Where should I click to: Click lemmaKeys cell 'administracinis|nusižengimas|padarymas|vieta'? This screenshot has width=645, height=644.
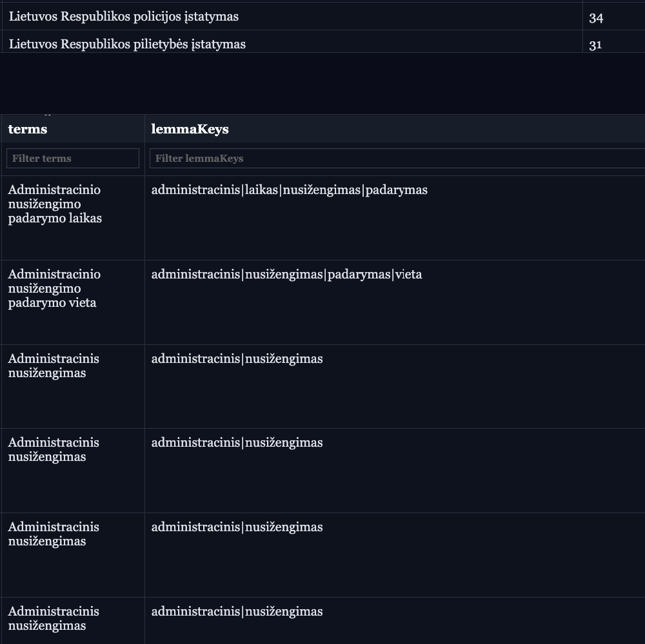tap(286, 275)
